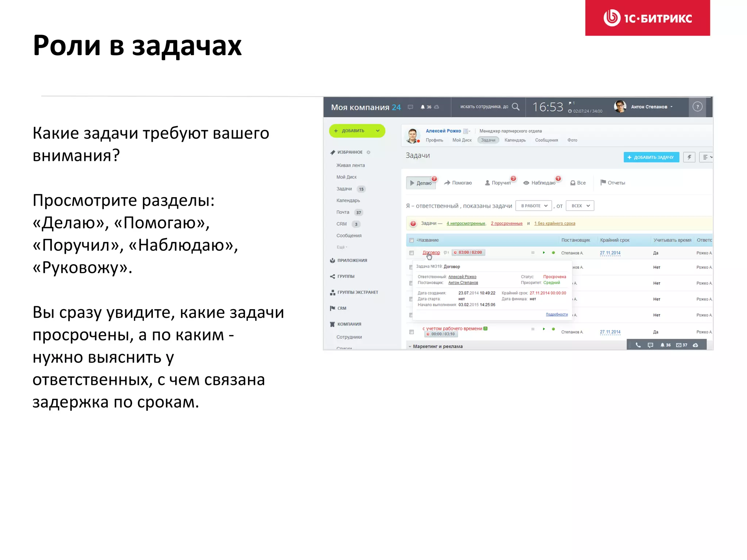The image size is (747, 560).
Task: Click the Договор timer 03:00 / 02:00
Action: tap(468, 253)
